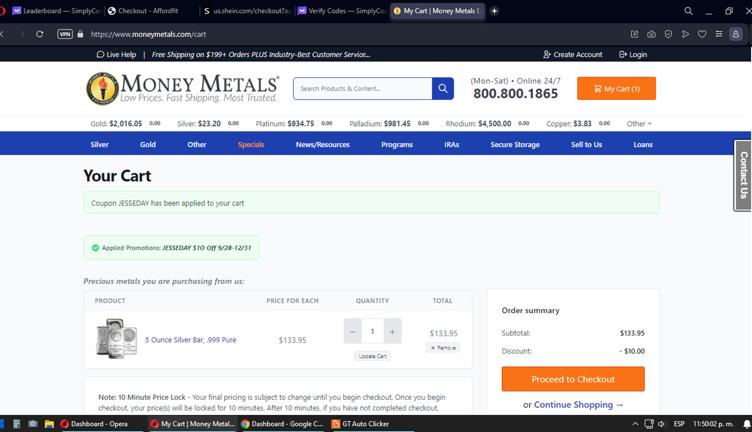This screenshot has width=752, height=432.
Task: Click the Gold spot price $2,016.05
Action: (x=126, y=124)
